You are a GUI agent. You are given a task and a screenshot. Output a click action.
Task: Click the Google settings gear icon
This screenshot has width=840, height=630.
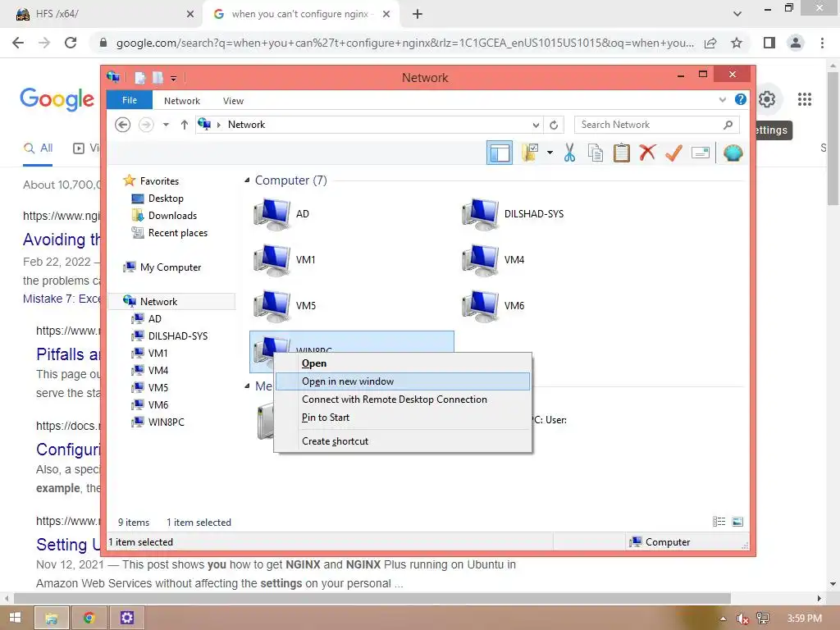tap(767, 99)
